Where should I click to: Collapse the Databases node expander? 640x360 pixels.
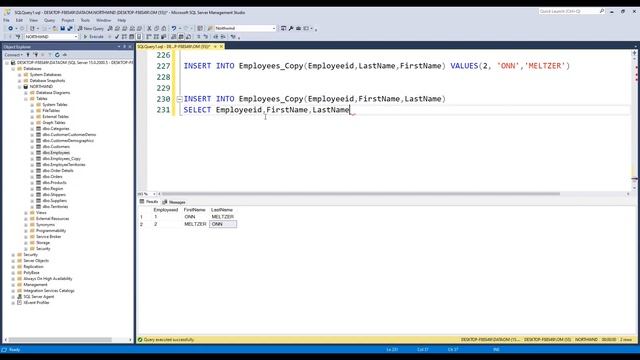pos(13,69)
